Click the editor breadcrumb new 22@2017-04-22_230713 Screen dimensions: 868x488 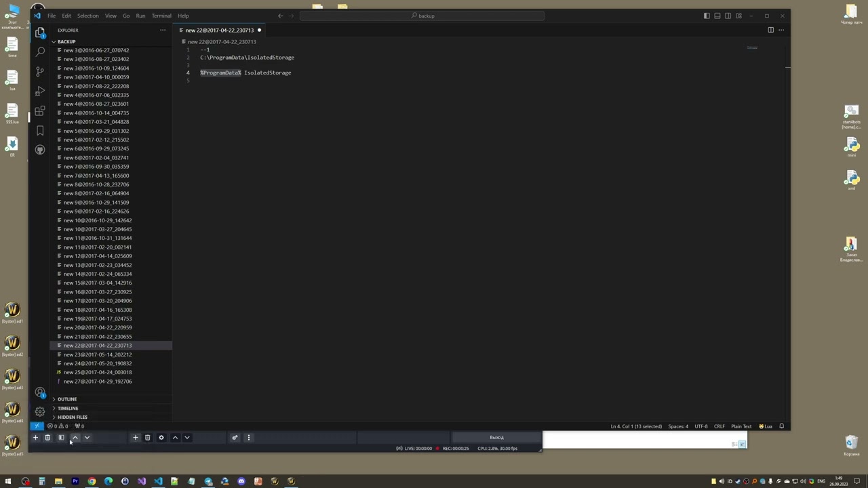point(222,41)
